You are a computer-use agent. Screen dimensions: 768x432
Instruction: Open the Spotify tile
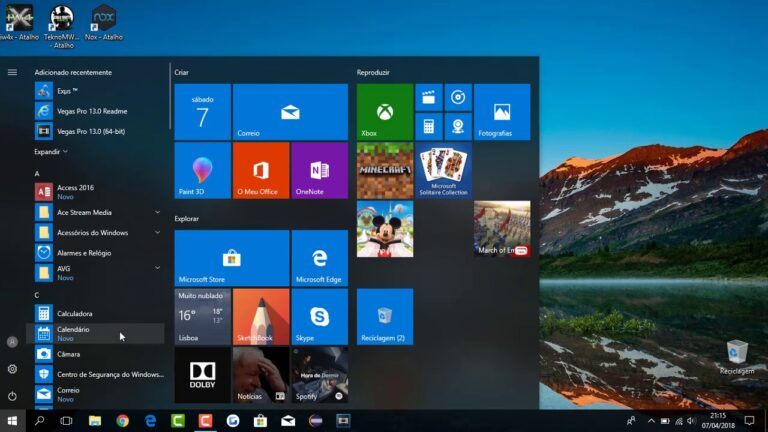pos(319,375)
